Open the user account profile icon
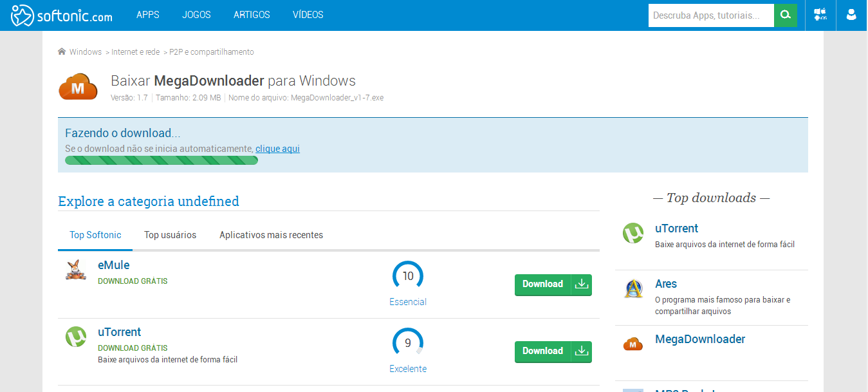The height and width of the screenshot is (392, 868). tap(851, 15)
